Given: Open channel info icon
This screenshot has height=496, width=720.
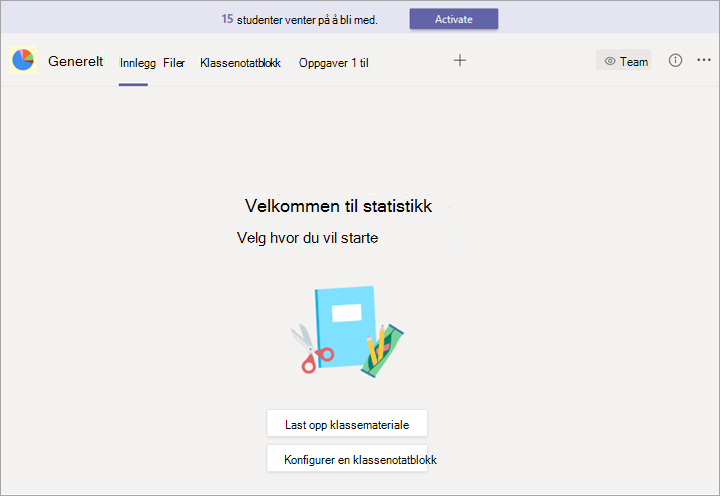Looking at the screenshot, I should 675,60.
